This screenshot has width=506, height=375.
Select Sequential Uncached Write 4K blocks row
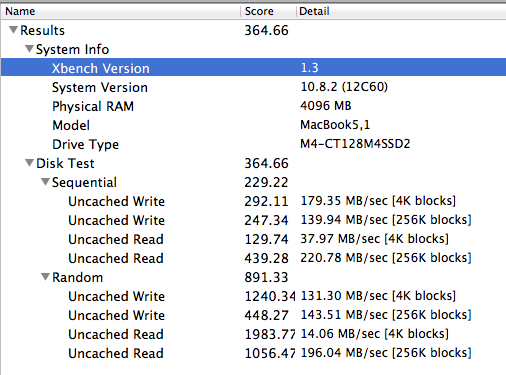point(253,201)
